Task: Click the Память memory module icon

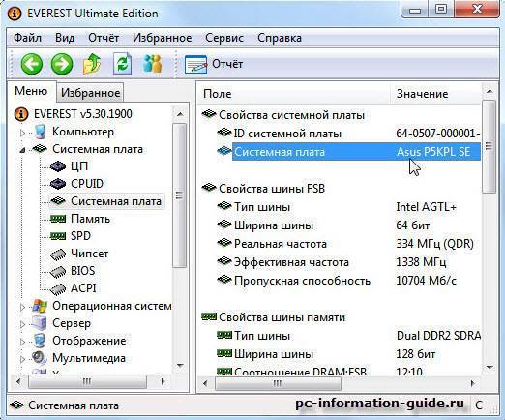Action: [58, 219]
